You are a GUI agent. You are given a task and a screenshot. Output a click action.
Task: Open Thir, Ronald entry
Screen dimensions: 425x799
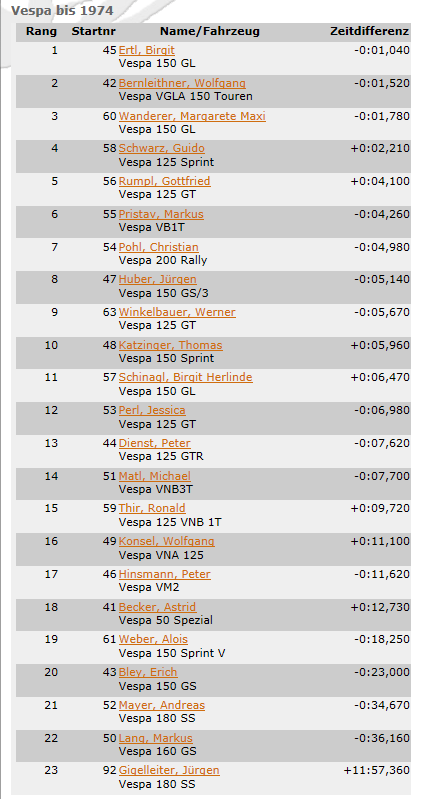pyautogui.click(x=152, y=508)
